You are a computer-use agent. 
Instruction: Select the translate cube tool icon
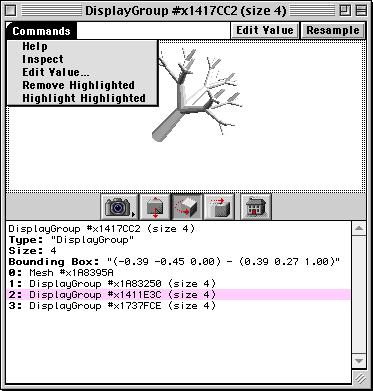point(219,207)
